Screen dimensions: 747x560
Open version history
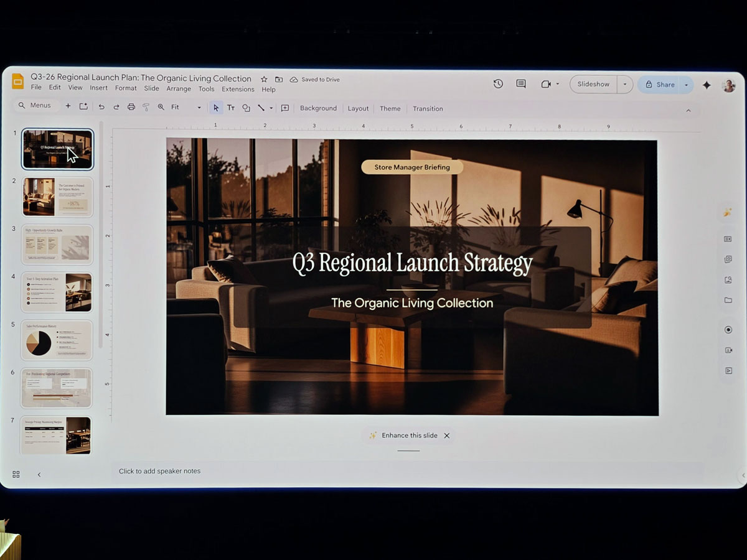(498, 84)
